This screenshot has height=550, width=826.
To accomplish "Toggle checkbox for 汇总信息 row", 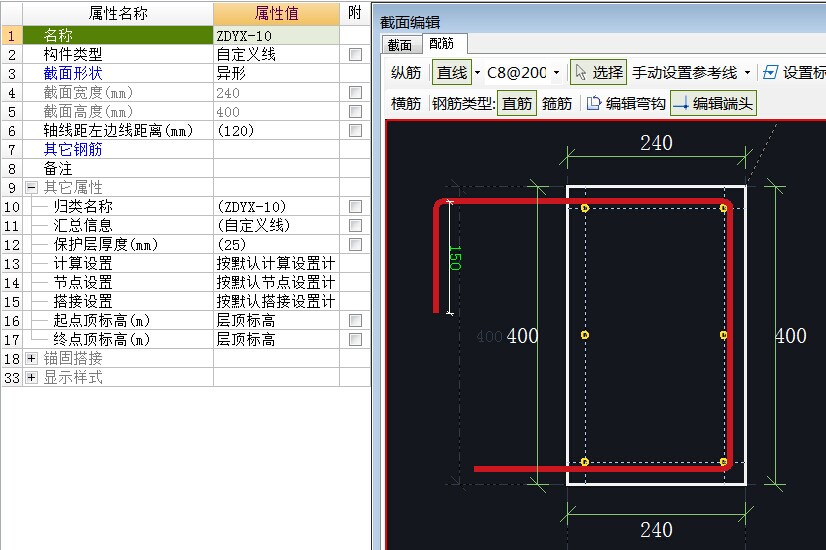I will 356,225.
